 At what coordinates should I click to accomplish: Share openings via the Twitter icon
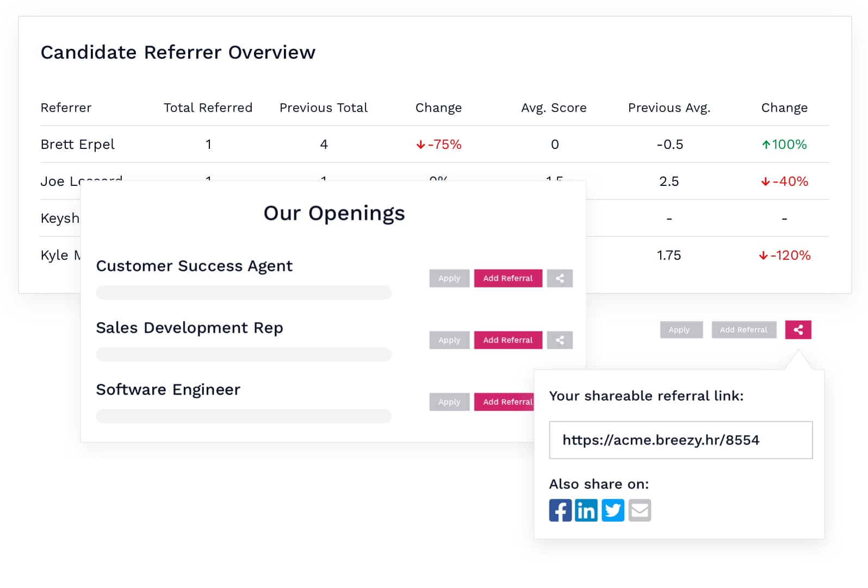pyautogui.click(x=613, y=510)
